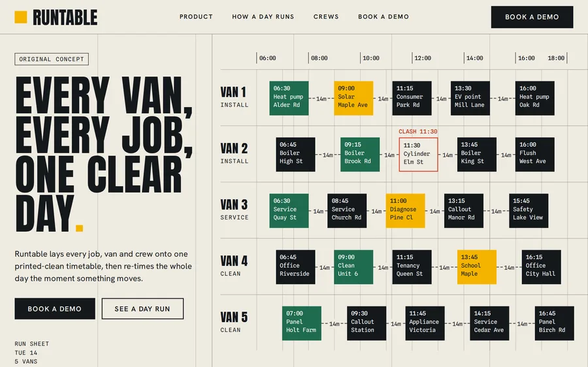Select the 11:00 Diagnose Pine Cl job
The image size is (588, 367).
(x=405, y=211)
